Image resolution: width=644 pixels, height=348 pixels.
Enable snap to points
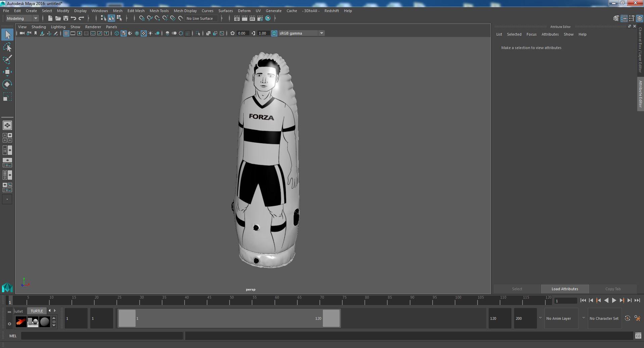(157, 18)
